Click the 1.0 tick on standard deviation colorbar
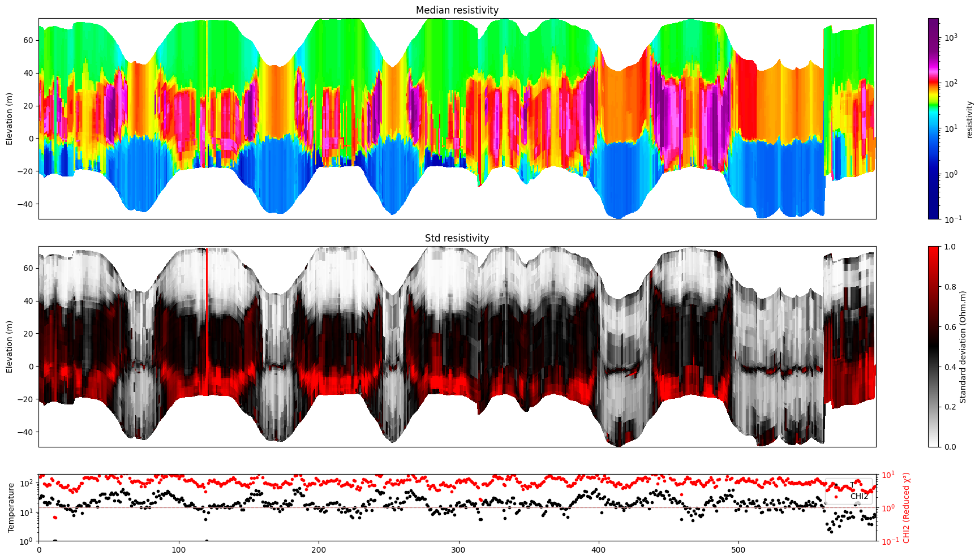Image resolution: width=979 pixels, height=560 pixels. pyautogui.click(x=950, y=247)
